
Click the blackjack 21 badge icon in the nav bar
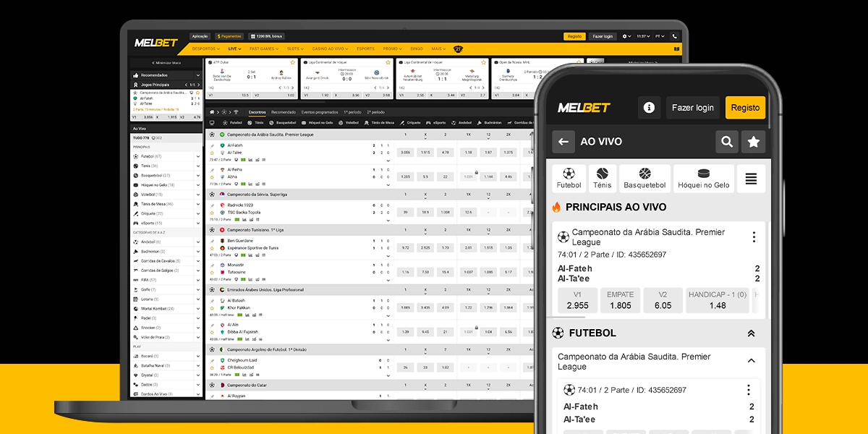pyautogui.click(x=458, y=49)
